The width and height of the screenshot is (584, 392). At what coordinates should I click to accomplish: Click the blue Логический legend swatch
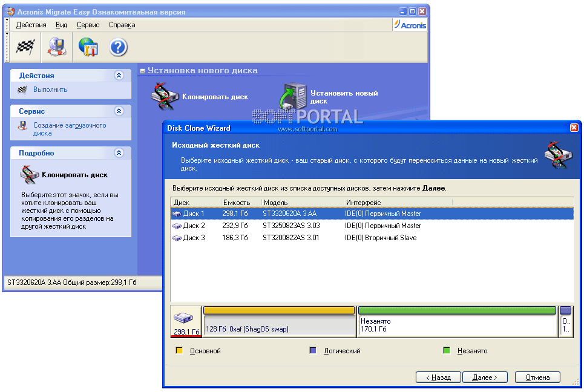(x=313, y=350)
